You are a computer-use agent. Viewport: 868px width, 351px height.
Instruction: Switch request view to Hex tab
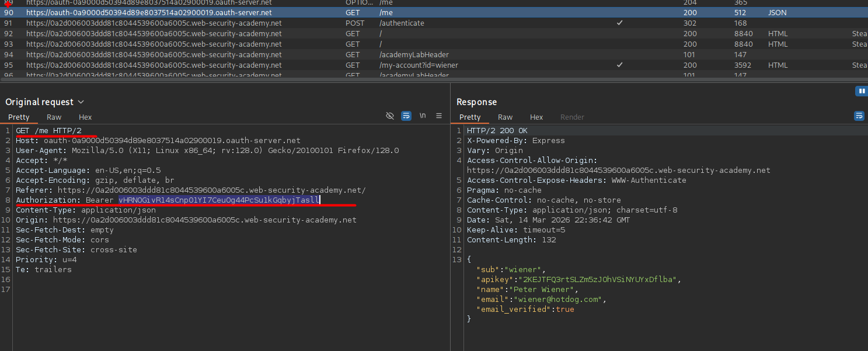click(85, 117)
